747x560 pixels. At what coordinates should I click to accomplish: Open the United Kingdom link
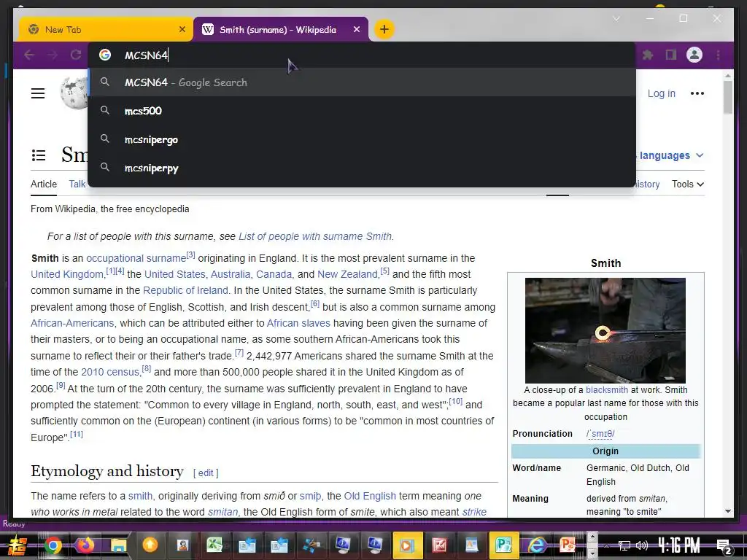pos(67,275)
